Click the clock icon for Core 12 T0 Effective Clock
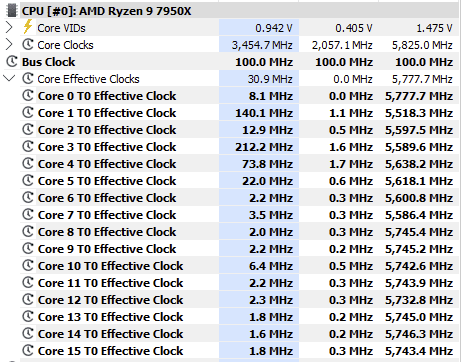 coord(28,299)
